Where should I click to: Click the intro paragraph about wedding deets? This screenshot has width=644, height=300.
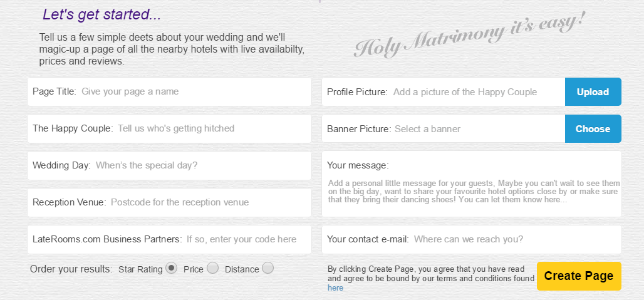(x=172, y=49)
